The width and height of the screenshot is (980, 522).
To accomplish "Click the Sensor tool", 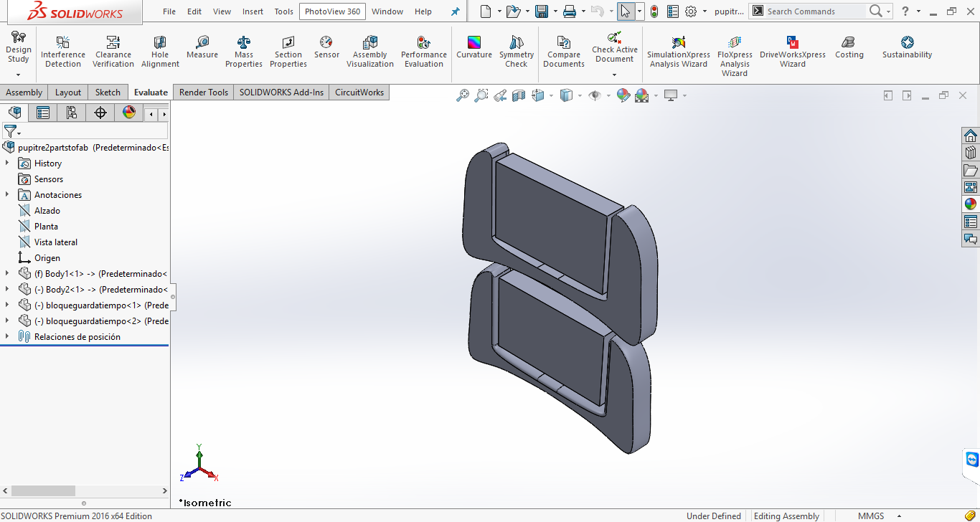I will click(x=326, y=47).
